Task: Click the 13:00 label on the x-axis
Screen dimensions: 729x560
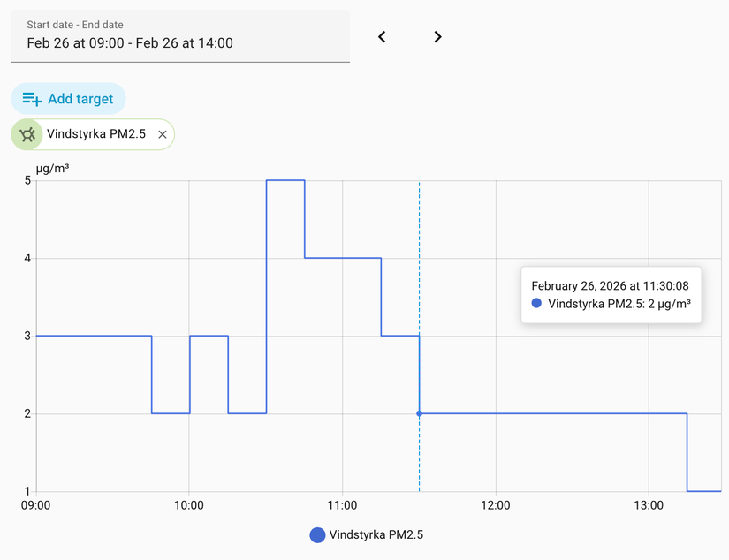Action: (x=649, y=505)
